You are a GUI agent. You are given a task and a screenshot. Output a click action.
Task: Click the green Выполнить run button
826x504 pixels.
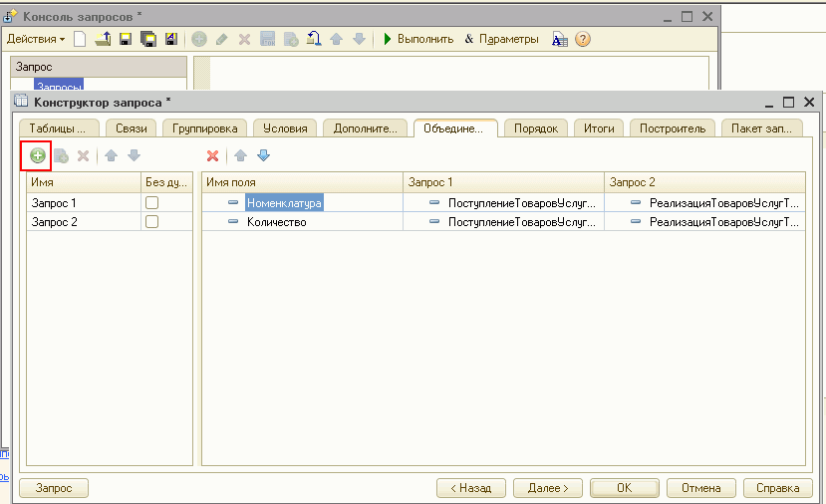tap(418, 39)
